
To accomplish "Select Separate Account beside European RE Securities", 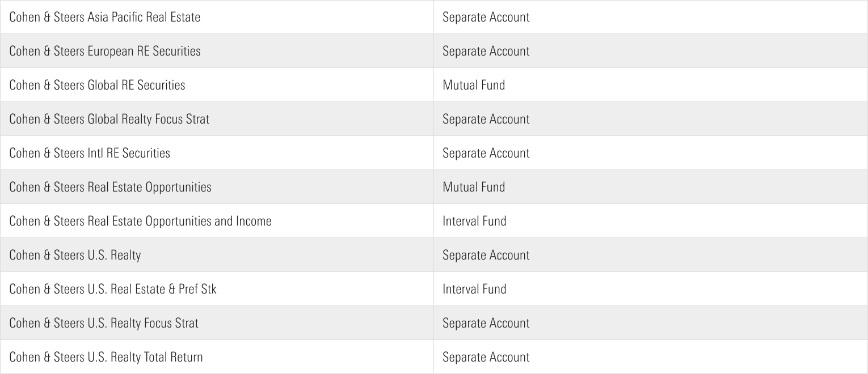I will (486, 51).
